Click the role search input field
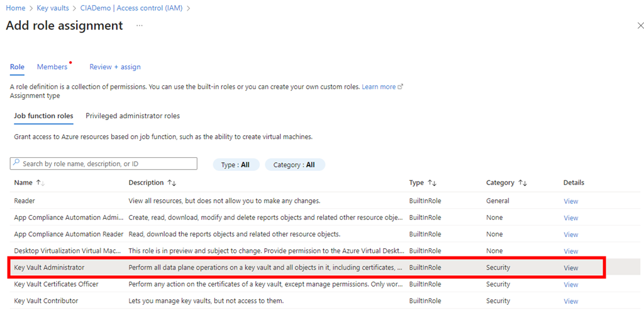 [x=108, y=163]
